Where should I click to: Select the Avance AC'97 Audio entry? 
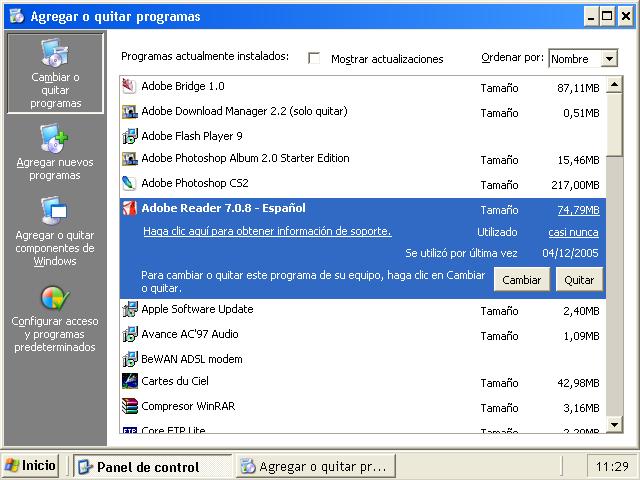[x=362, y=335]
